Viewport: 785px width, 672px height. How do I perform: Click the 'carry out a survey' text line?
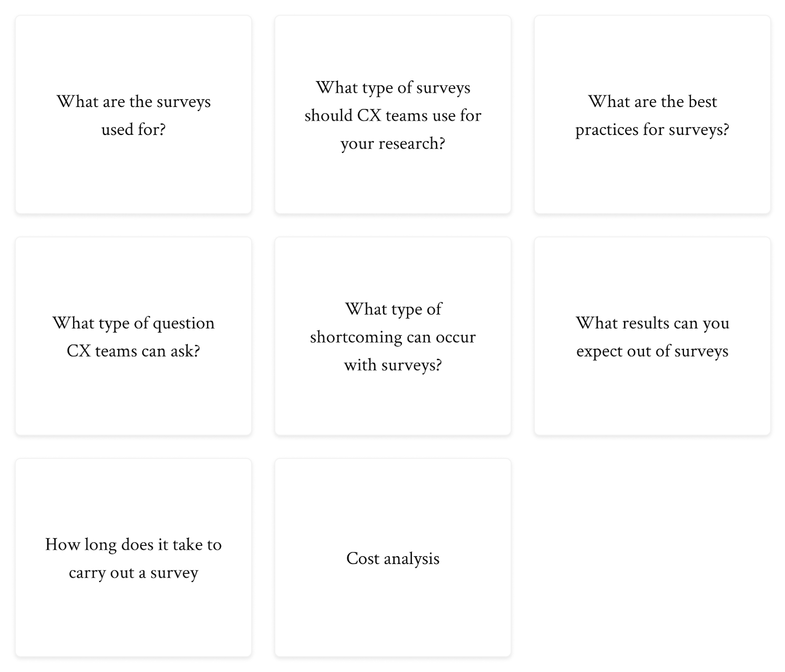click(x=133, y=573)
